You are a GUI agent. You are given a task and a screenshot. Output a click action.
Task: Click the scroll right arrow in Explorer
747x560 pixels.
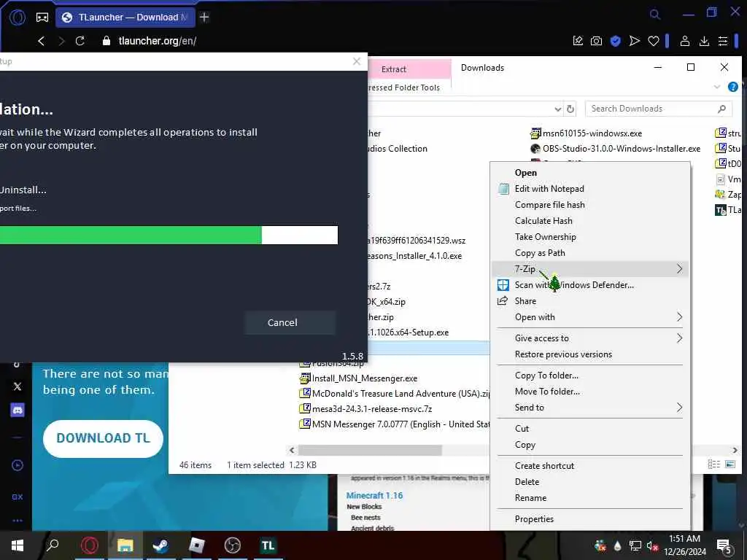[x=735, y=450]
